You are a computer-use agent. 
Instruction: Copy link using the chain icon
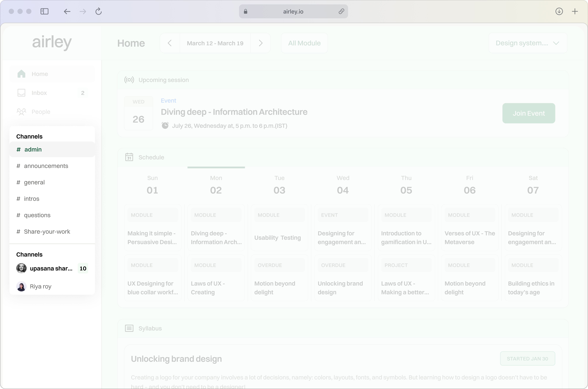click(341, 11)
